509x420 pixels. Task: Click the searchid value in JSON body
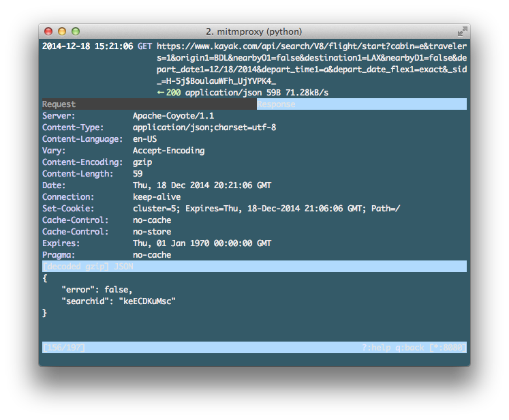coord(147,301)
